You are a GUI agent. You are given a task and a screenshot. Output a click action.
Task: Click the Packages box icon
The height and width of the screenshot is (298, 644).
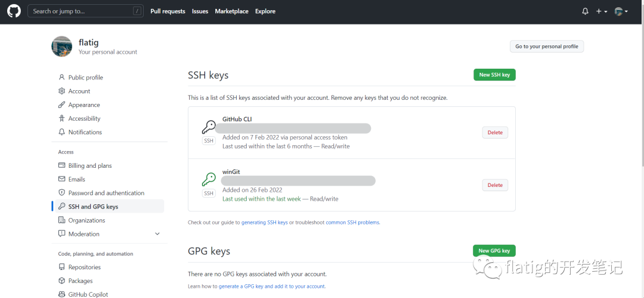[62, 281]
